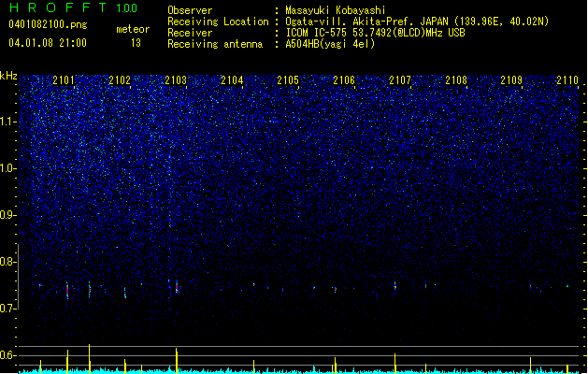
Task: Select antenna value A504HB(yagi 4el)
Action: (330, 44)
